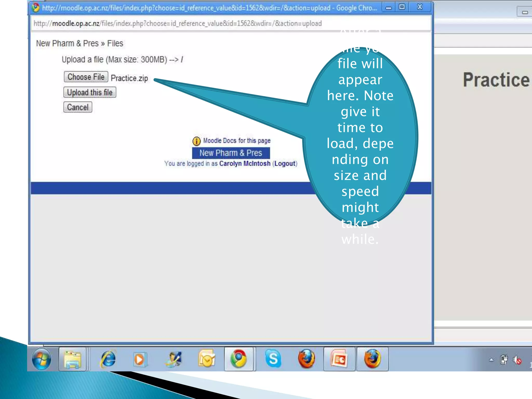This screenshot has height=399, width=532.
Task: Click the Choose File button
Action: 86,77
